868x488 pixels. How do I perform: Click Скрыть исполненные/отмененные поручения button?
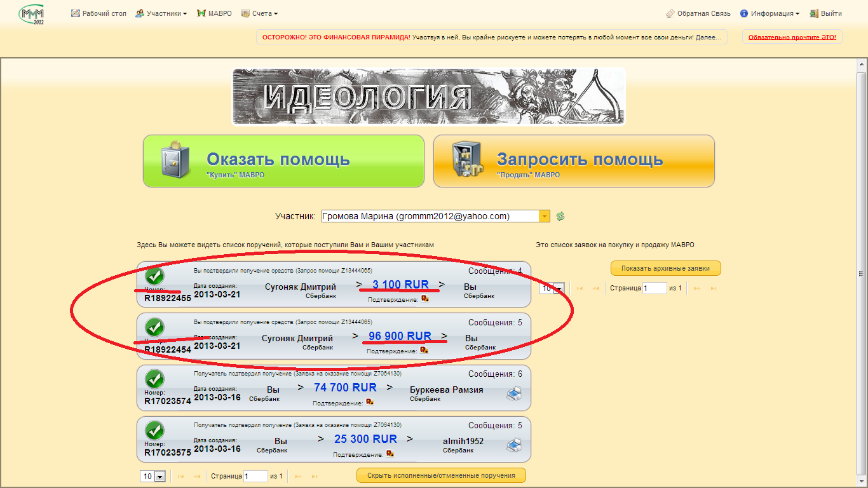tap(441, 475)
